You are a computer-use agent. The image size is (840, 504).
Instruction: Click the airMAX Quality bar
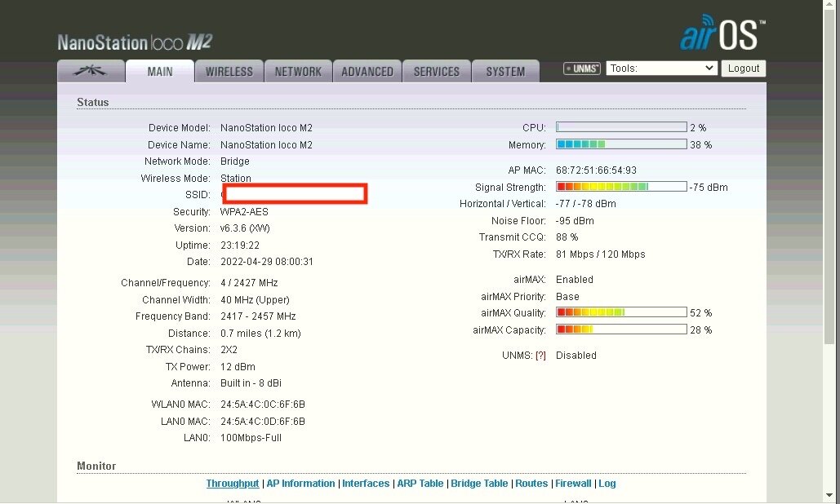pos(621,312)
